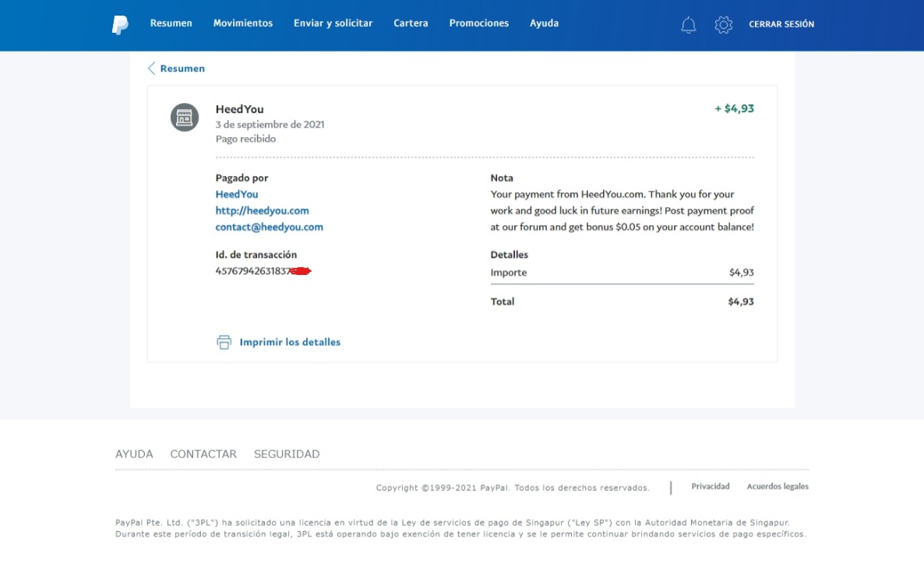Open the SEGURIDAD footer link
This screenshot has height=564, width=924.
pyautogui.click(x=287, y=454)
